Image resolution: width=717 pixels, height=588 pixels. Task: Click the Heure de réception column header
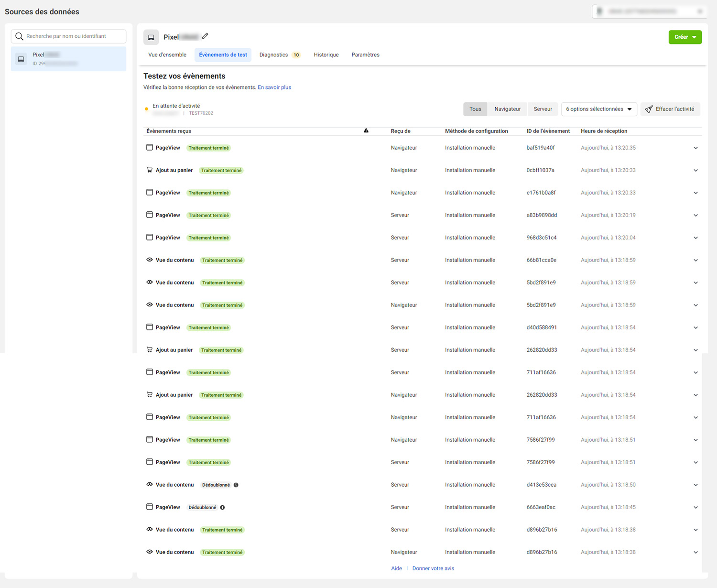[604, 131]
